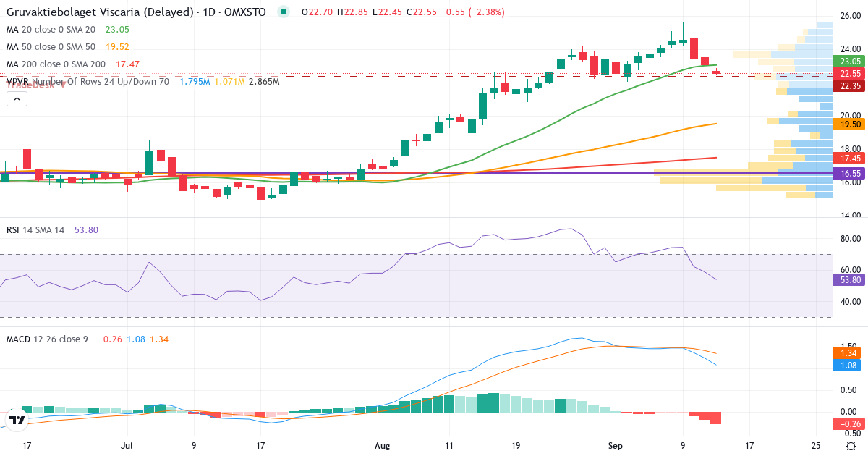
Task: Open chart settings gear icon
Action: (x=851, y=446)
